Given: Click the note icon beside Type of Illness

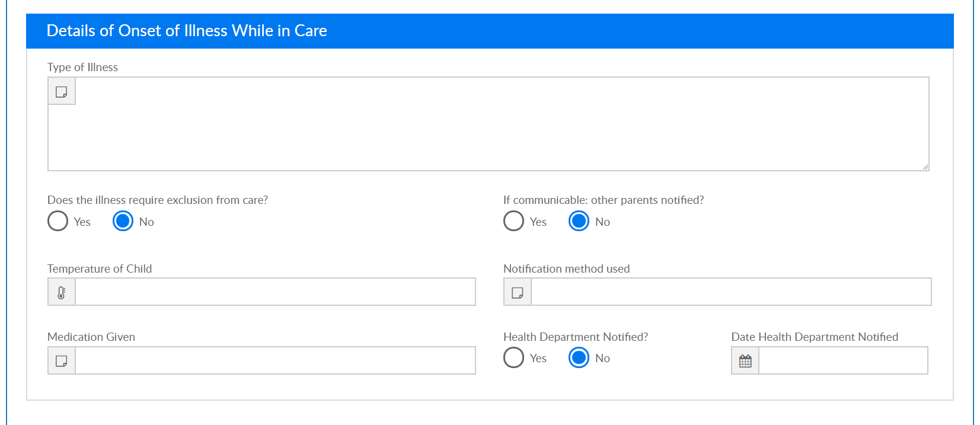Looking at the screenshot, I should [x=62, y=92].
